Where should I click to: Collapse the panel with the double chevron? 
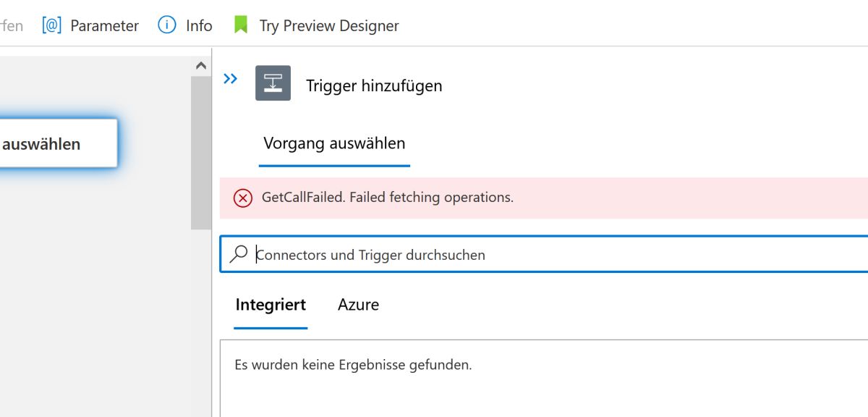click(x=231, y=79)
